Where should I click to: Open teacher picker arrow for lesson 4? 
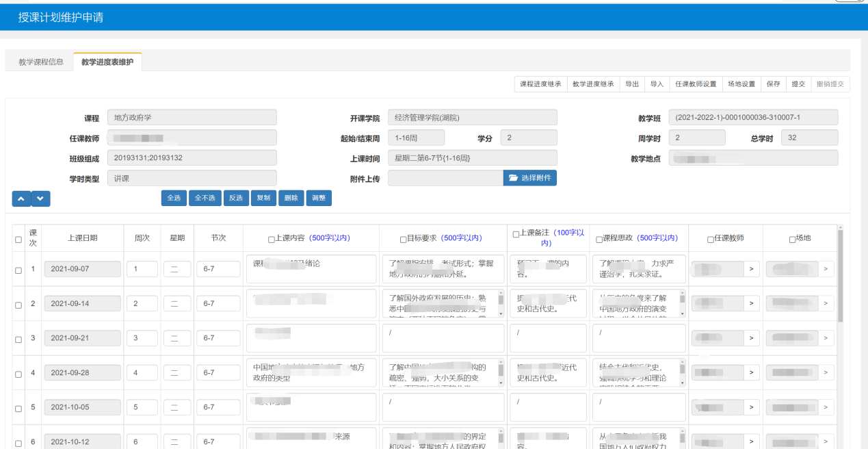[x=752, y=373]
